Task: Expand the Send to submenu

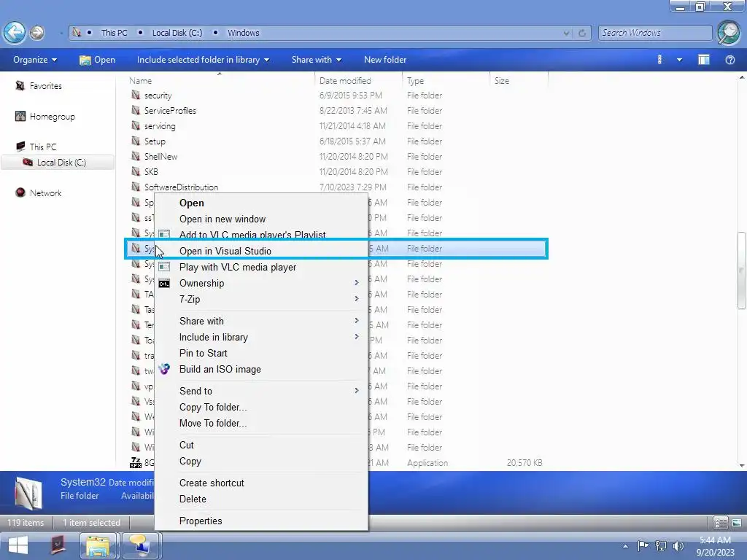Action: [x=261, y=392]
